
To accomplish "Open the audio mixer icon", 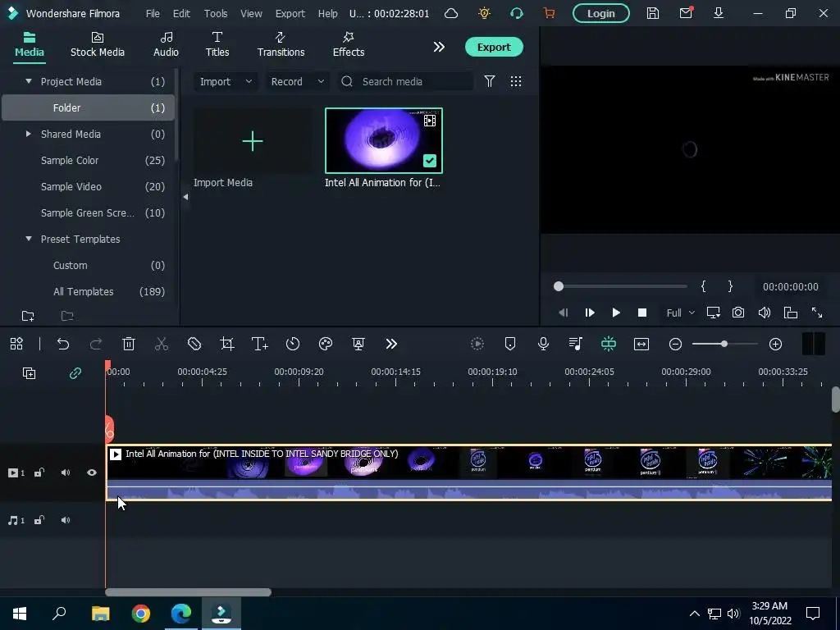I will tap(576, 344).
